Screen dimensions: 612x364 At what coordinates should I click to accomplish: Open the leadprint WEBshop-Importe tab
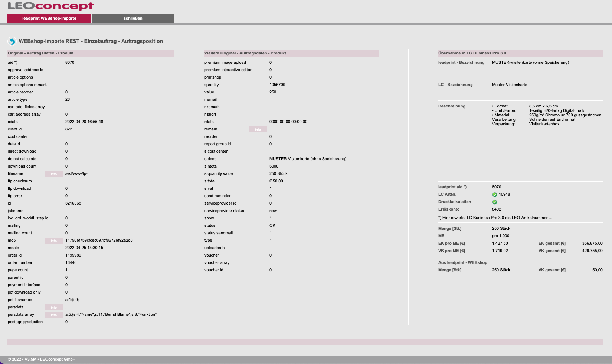point(49,19)
